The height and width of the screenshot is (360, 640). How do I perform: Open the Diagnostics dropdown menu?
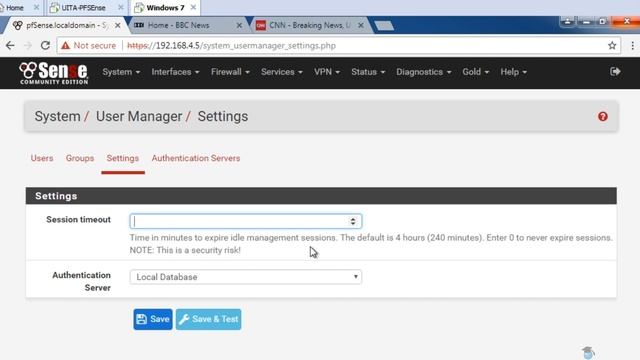423,72
